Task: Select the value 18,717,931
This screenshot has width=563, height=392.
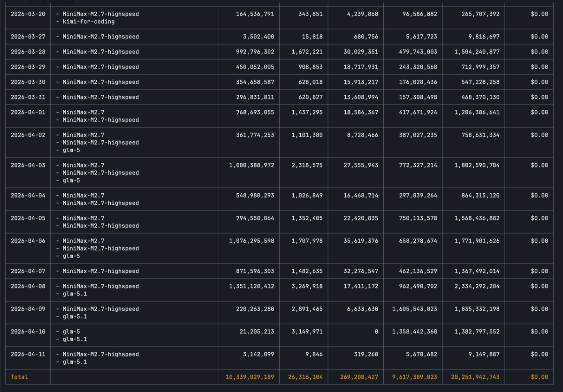Action: [x=361, y=67]
